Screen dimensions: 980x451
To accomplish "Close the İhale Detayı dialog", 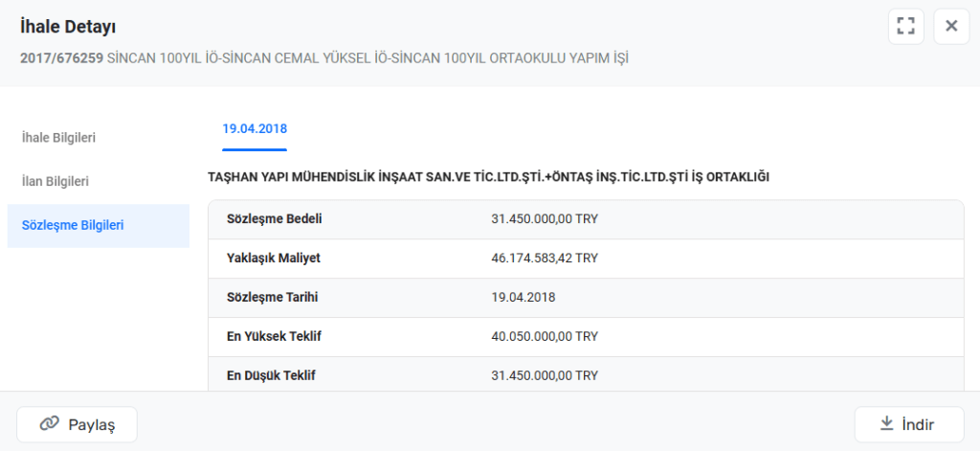I will click(x=950, y=26).
